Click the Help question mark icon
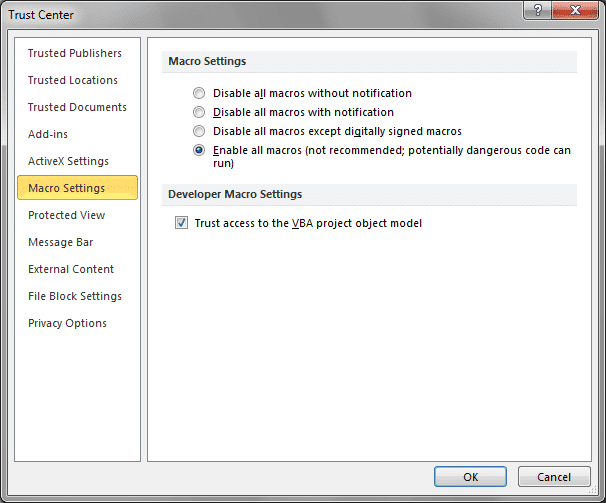This screenshot has height=503, width=606. click(x=538, y=10)
